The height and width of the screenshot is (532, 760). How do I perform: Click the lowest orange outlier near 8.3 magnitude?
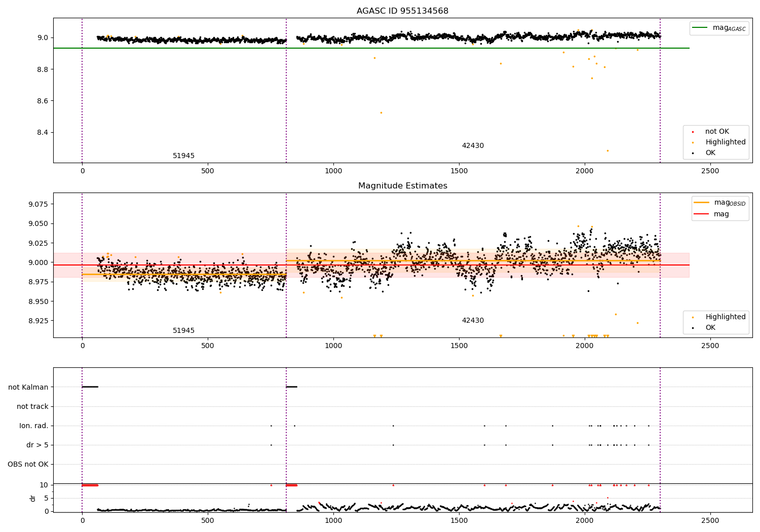coord(607,150)
